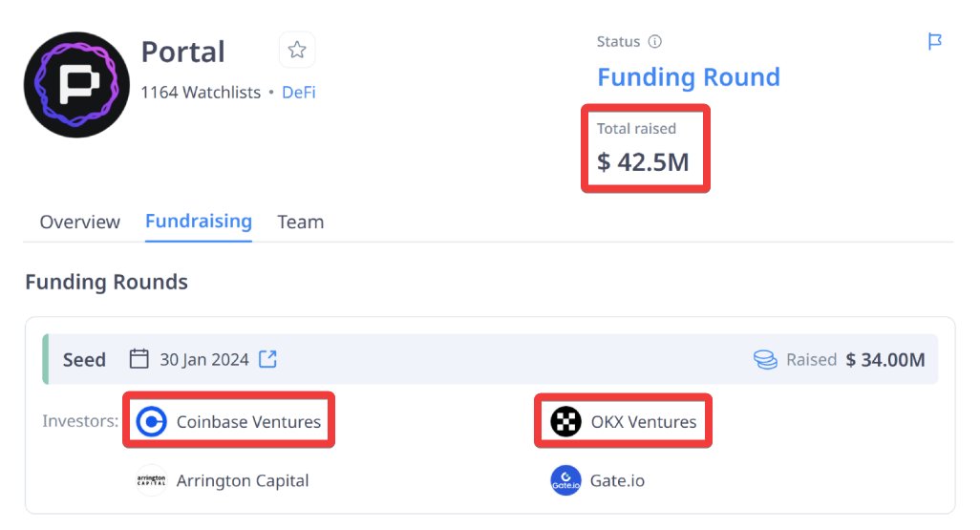Switch to the Overview tab

coord(80,222)
